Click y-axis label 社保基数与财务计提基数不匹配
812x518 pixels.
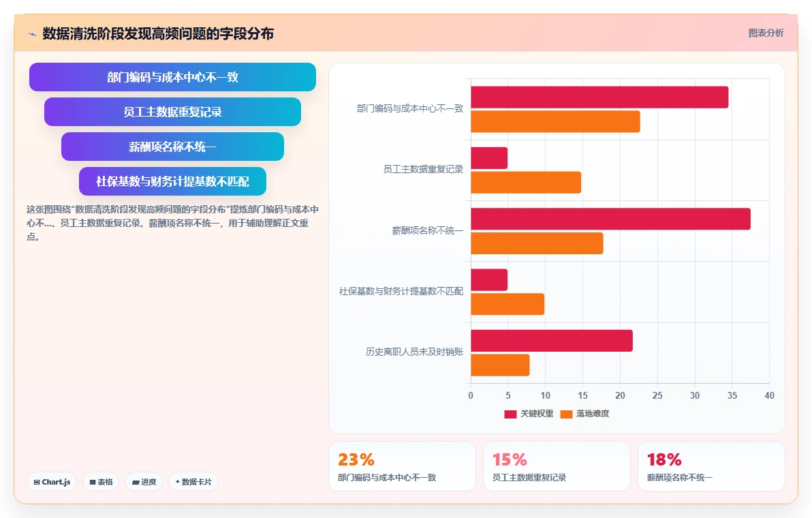coord(401,291)
